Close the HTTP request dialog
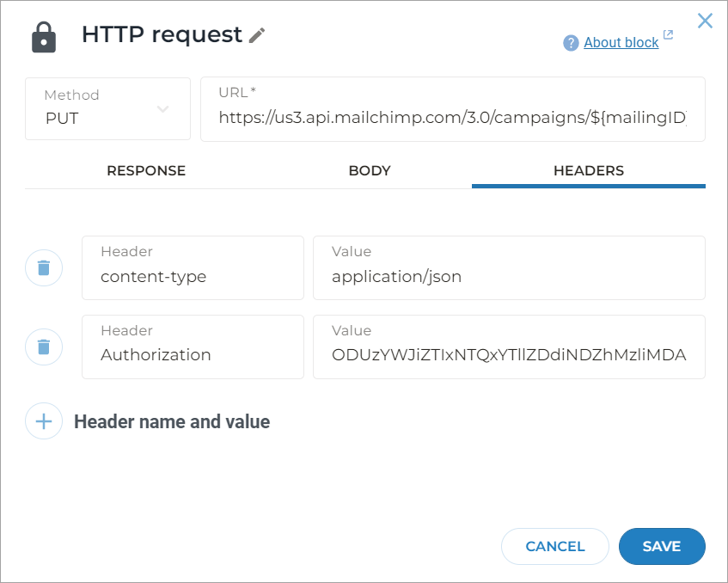728x583 pixels. tap(705, 21)
